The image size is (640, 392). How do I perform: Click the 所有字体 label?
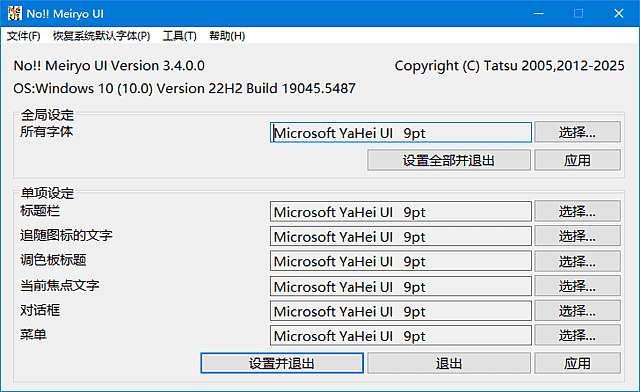(47, 131)
